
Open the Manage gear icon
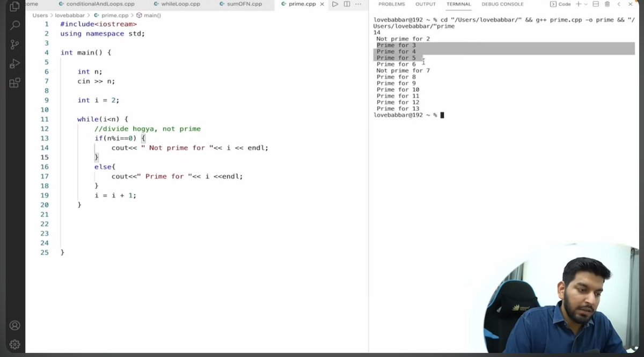pos(15,344)
